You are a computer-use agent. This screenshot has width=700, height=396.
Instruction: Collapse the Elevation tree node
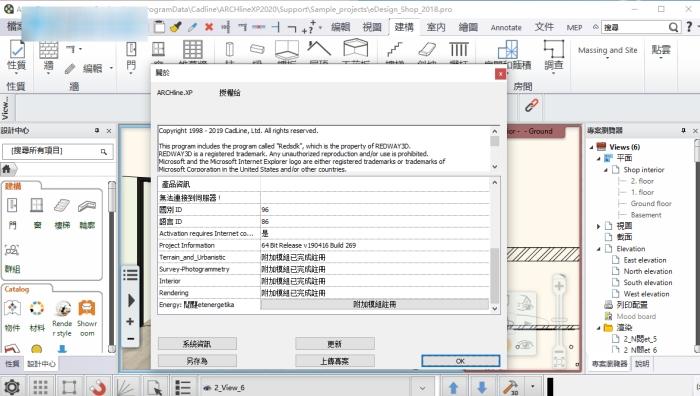pos(598,249)
